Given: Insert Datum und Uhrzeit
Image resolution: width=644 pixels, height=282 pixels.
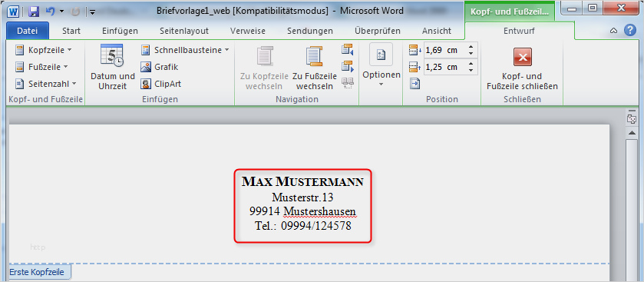Looking at the screenshot, I should [113, 67].
